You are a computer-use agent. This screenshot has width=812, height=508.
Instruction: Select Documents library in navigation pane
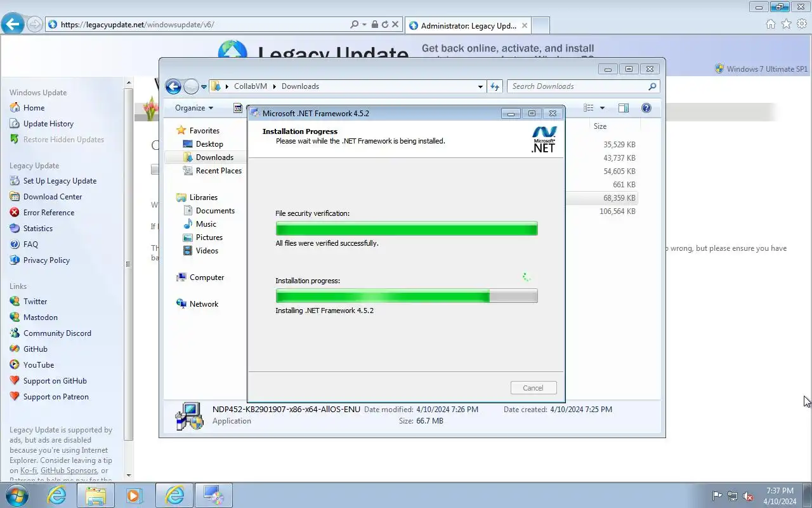point(215,211)
